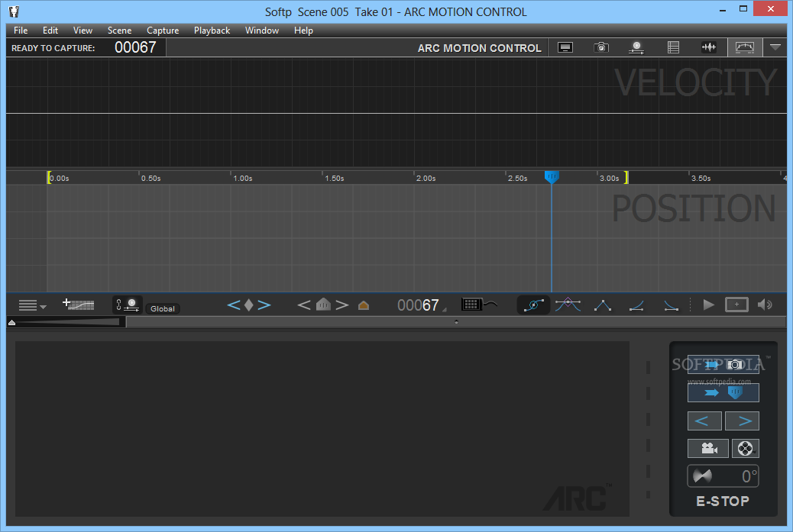
Task: Select the linear corner curve mode
Action: [x=603, y=305]
